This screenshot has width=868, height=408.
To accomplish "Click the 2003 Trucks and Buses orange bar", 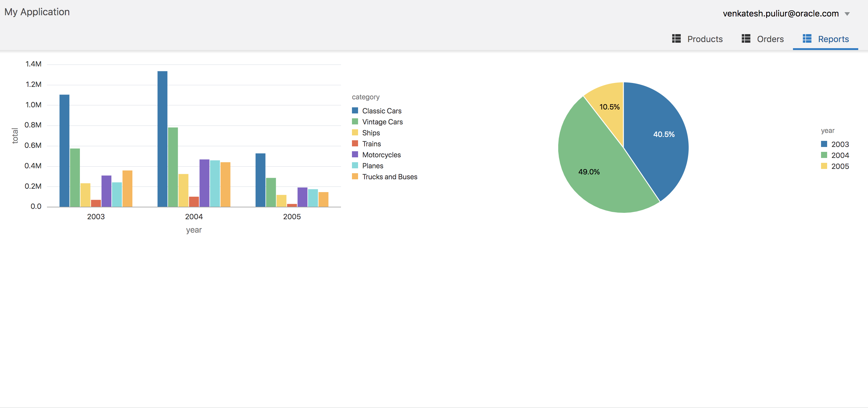I will click(x=127, y=189).
